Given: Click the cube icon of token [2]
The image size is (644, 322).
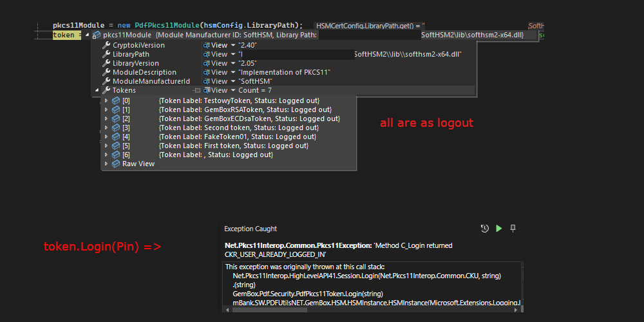Looking at the screenshot, I should click(x=116, y=118).
